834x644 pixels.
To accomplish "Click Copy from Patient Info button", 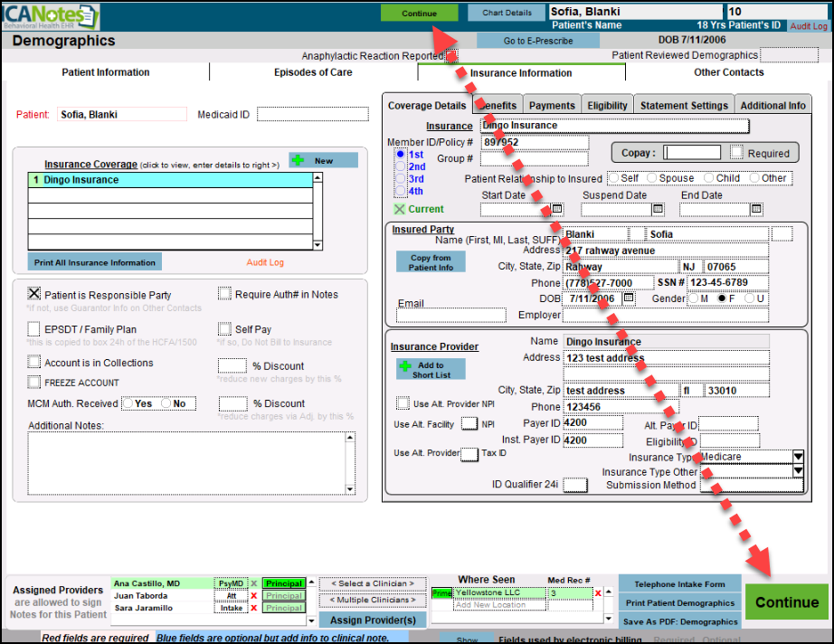I will click(x=431, y=262).
